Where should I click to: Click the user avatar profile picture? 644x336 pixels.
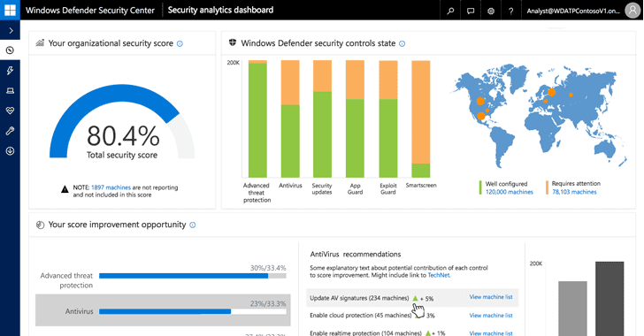[632, 11]
